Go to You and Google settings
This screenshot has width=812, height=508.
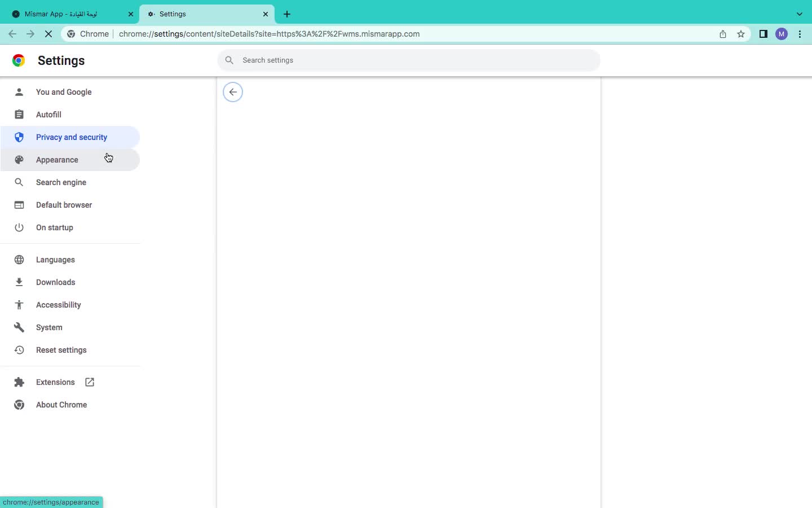63,92
